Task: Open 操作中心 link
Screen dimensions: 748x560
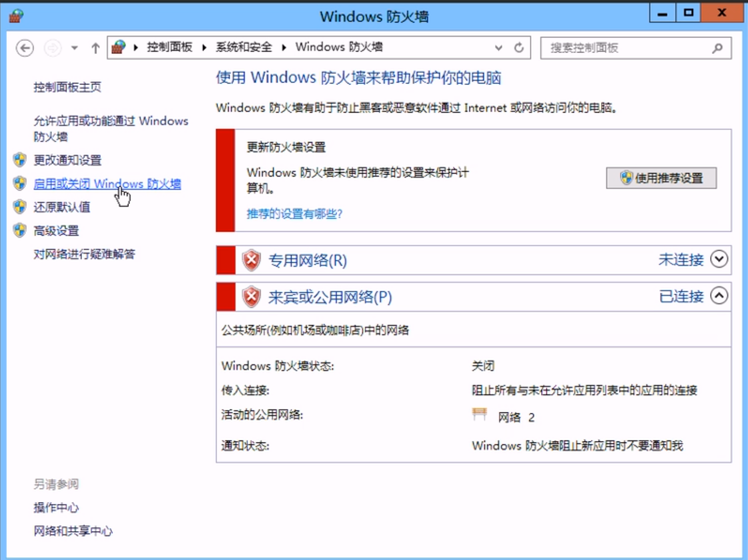Action: coord(56,507)
